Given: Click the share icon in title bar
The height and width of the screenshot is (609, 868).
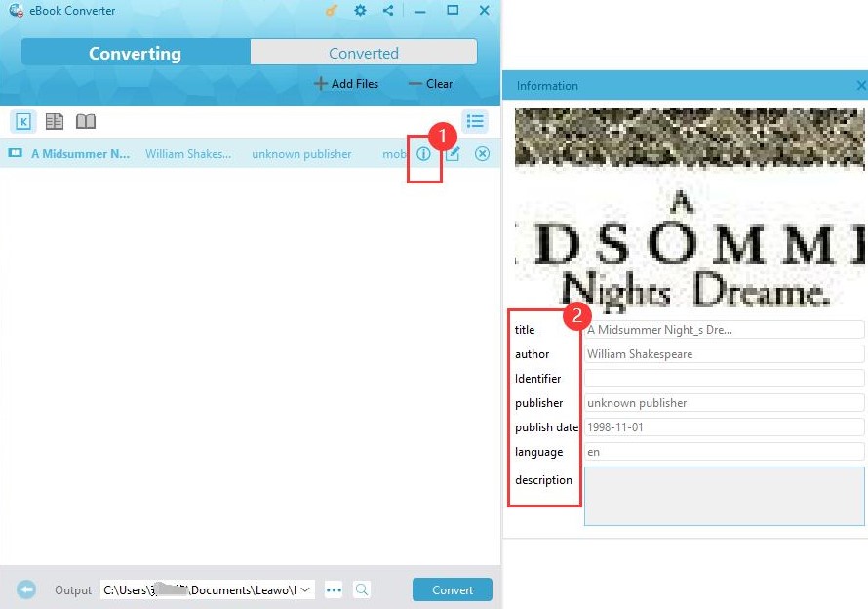Looking at the screenshot, I should click(388, 10).
